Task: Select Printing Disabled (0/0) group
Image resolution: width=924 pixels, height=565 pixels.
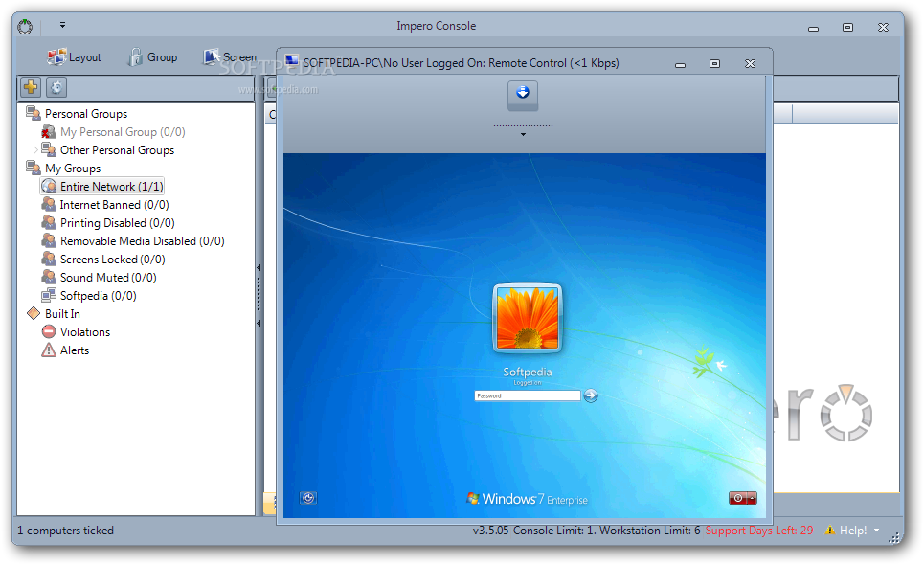Action: tap(117, 223)
